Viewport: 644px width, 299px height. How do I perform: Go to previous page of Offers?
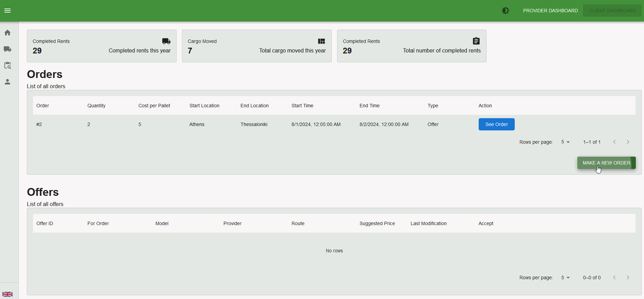614,278
